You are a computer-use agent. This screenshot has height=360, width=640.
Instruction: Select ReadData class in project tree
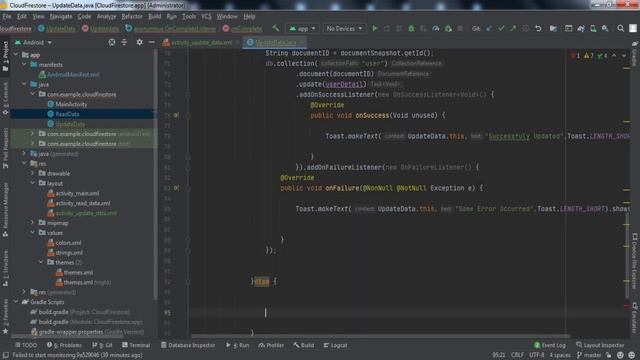[x=67, y=114]
